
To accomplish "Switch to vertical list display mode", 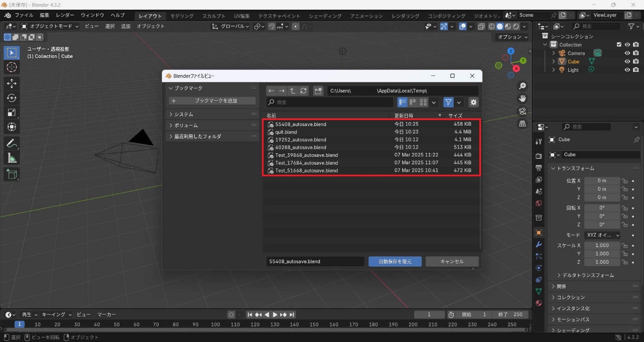I will pyautogui.click(x=402, y=102).
